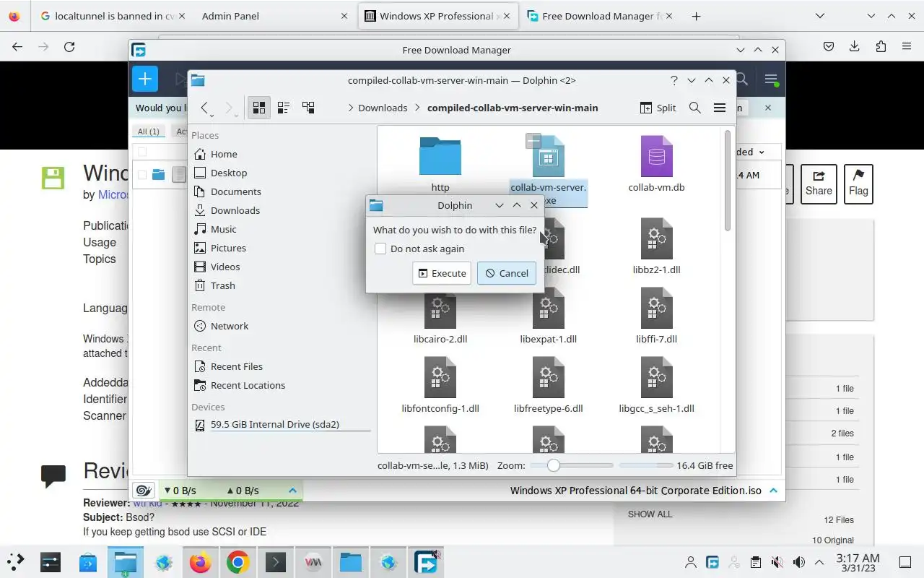Open Dolphin hamburger menu

[x=720, y=108]
